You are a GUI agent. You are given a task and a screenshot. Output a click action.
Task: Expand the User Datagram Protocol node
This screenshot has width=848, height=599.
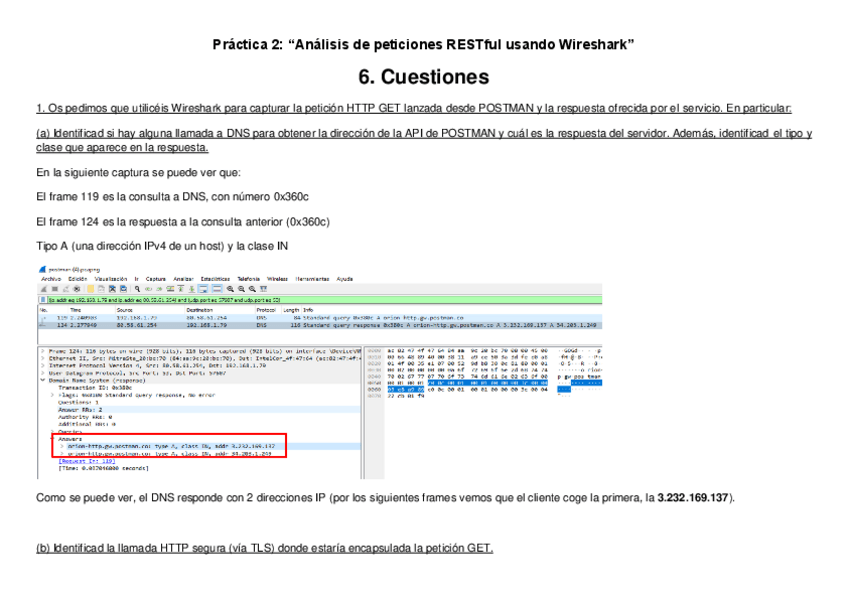43,373
